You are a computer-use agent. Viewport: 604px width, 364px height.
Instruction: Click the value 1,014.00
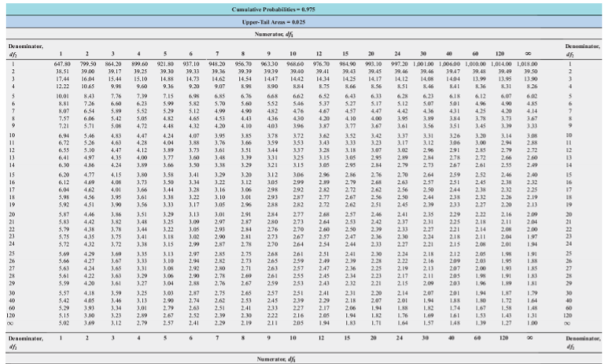click(x=502, y=64)
